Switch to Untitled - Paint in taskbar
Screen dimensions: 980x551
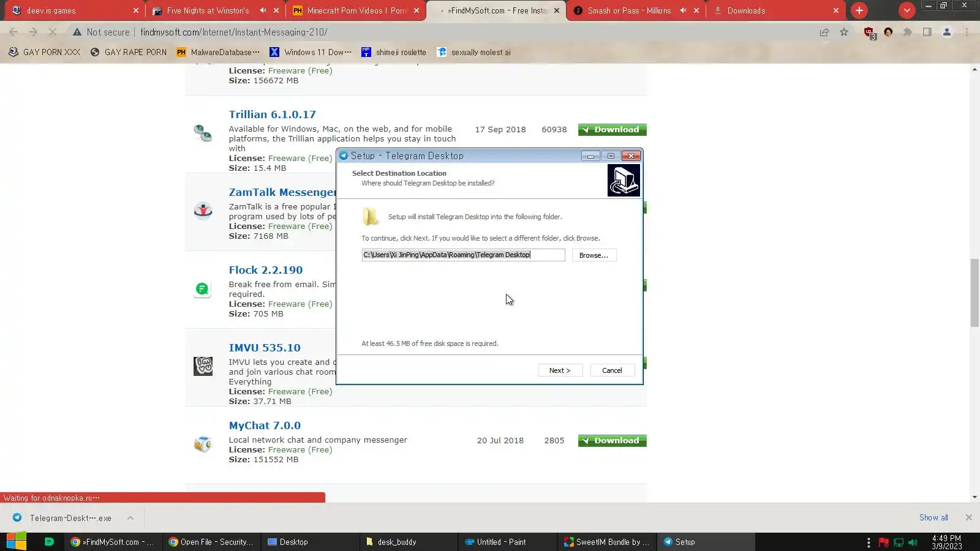tap(508, 542)
